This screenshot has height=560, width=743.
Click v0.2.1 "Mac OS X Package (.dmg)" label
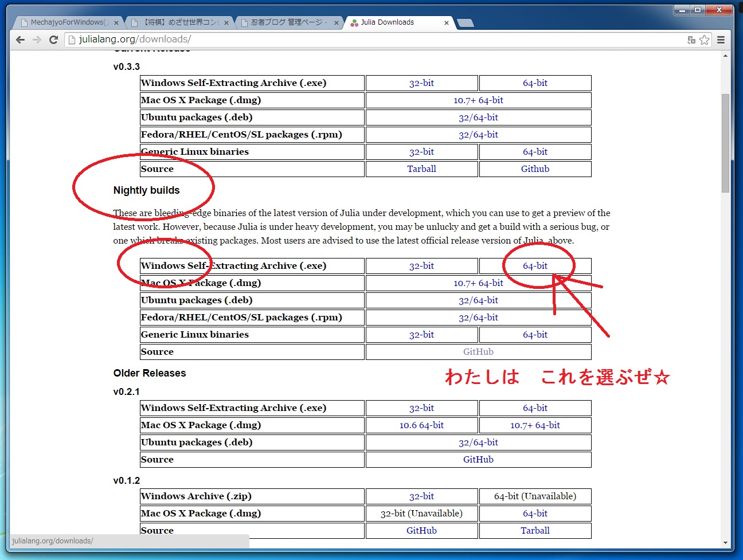click(x=201, y=425)
